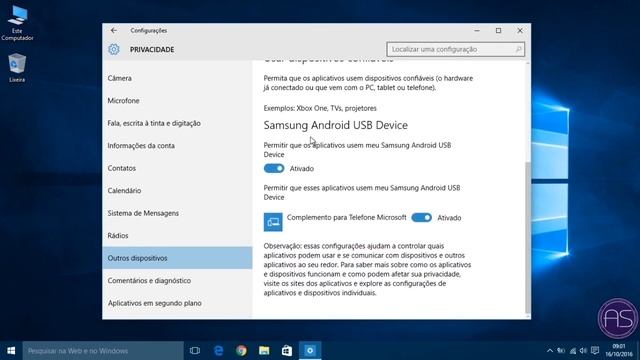Open Aplicativos em segundo plano section

pyautogui.click(x=177, y=303)
